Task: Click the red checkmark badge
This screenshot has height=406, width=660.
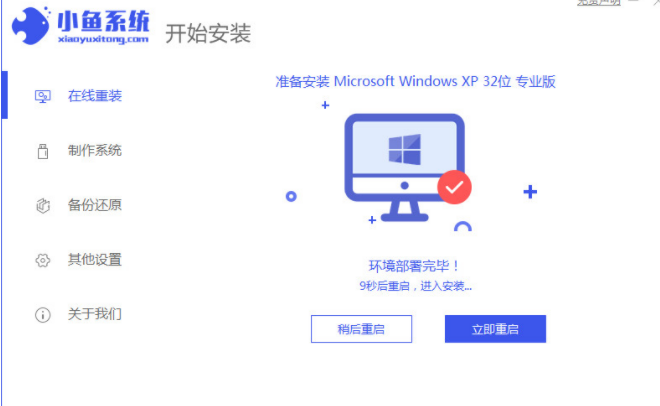Action: click(454, 187)
